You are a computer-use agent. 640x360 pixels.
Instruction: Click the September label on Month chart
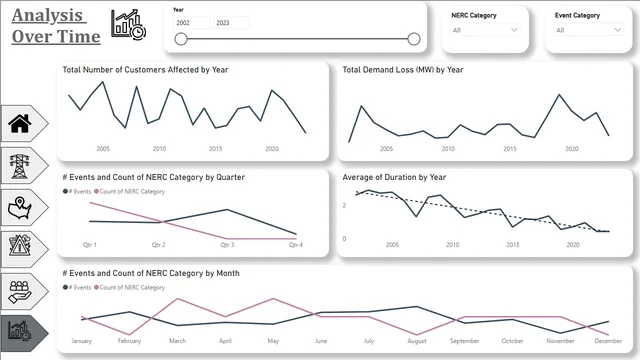(465, 341)
